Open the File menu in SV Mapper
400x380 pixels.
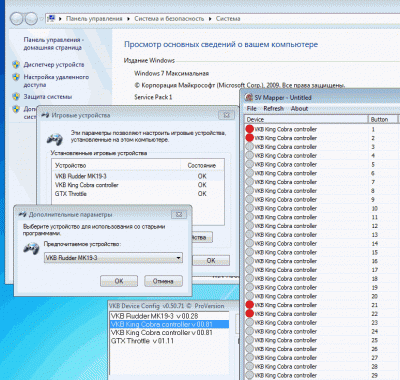252,108
